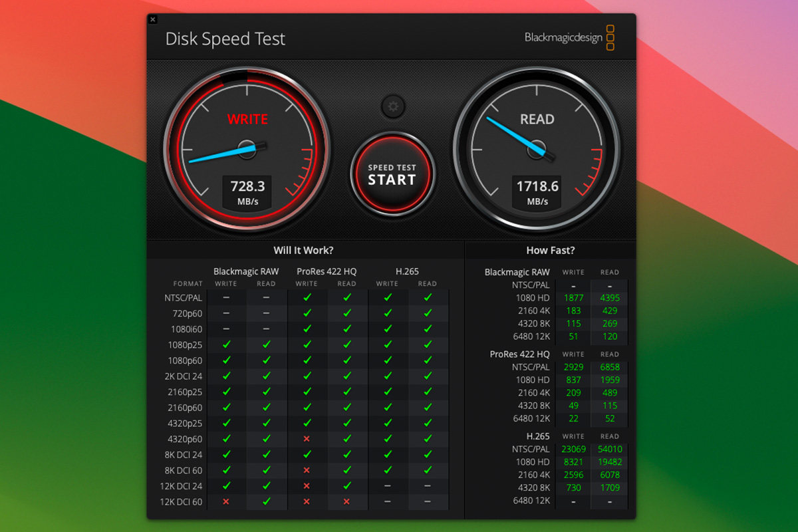Click the red X for 12K DCI 60 ProRes write
The height and width of the screenshot is (532, 798).
[x=307, y=501]
